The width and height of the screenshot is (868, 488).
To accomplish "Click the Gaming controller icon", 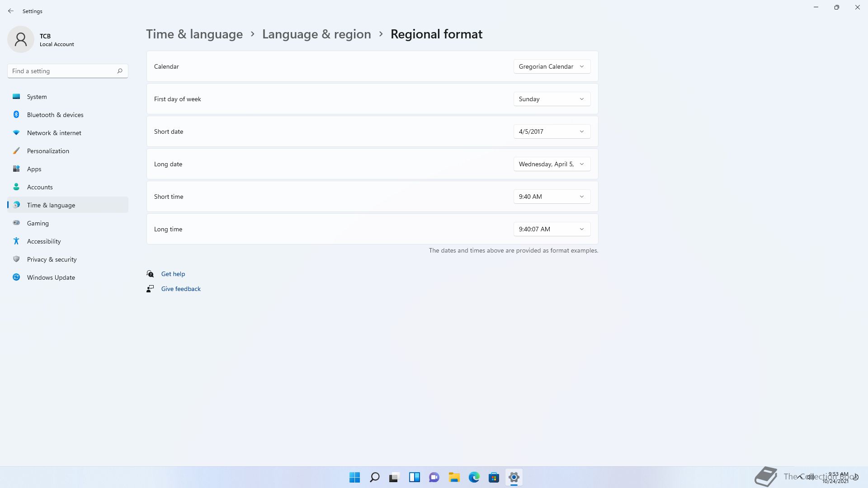I will 16,223.
